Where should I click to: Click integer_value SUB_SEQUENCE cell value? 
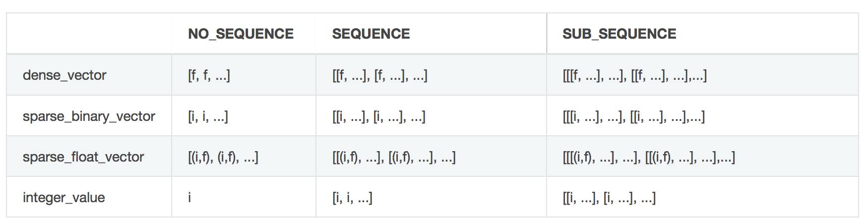point(609,198)
